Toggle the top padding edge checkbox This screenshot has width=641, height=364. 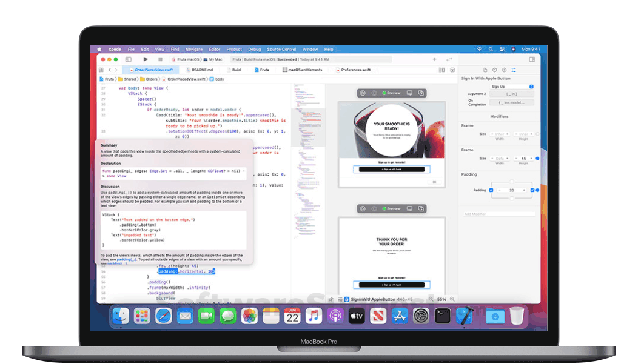coord(511,182)
